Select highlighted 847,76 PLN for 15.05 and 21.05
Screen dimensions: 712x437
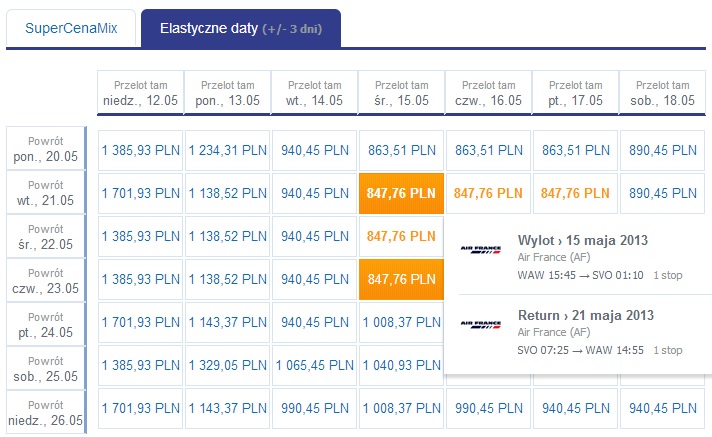pyautogui.click(x=401, y=194)
